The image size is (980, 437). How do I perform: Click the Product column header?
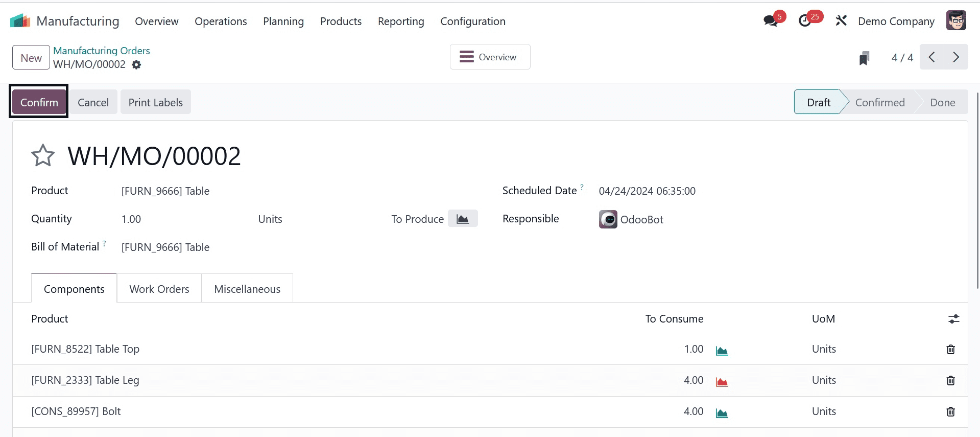click(50, 319)
